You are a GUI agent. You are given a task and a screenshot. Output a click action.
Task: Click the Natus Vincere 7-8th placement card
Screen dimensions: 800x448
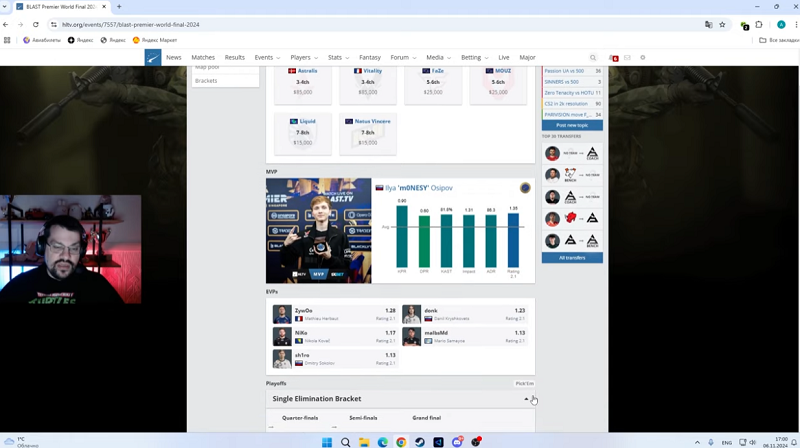point(368,134)
